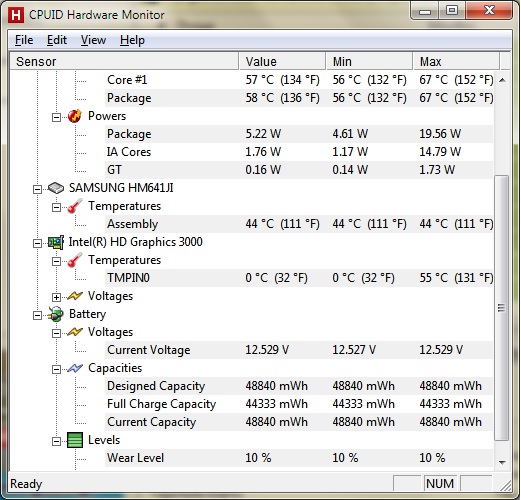This screenshot has height=500, width=521.
Task: Click the 12.527 V min value
Action: point(354,350)
